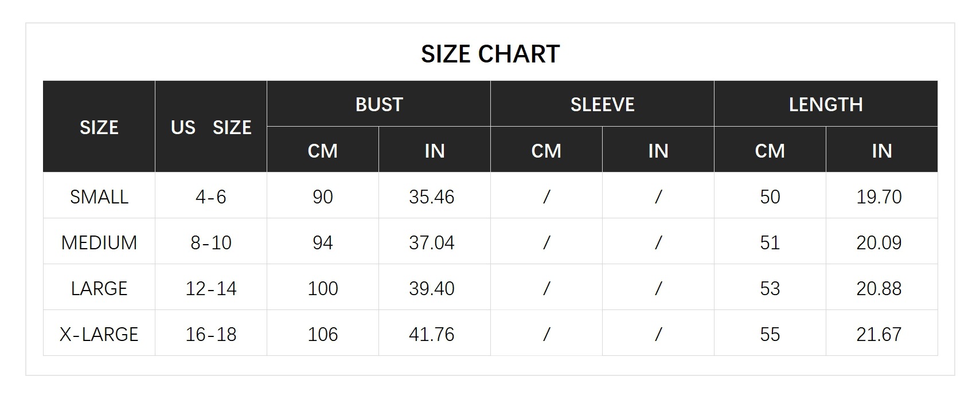The height and width of the screenshot is (396, 980).
Task: Click the SLEEVE column header
Action: (602, 104)
